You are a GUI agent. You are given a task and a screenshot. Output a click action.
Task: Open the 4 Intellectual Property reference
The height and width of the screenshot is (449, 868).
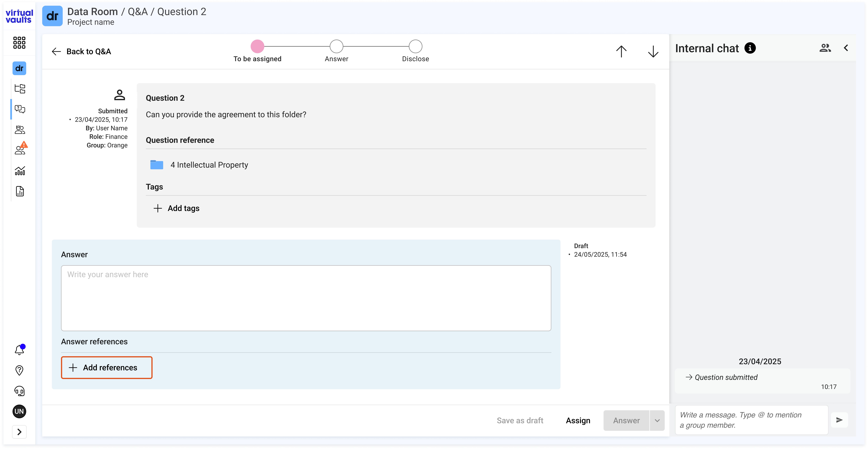pos(209,165)
